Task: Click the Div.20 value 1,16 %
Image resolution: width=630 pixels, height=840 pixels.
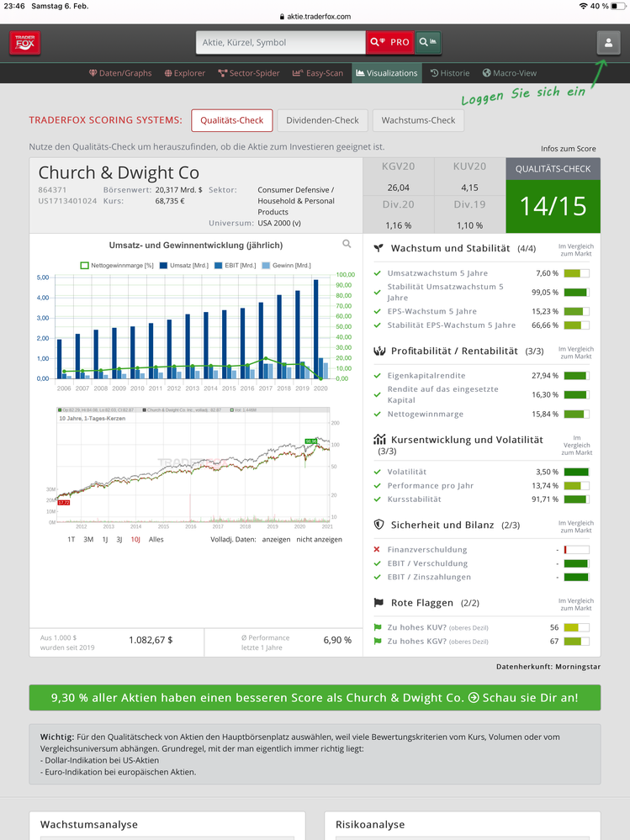Action: click(398, 225)
